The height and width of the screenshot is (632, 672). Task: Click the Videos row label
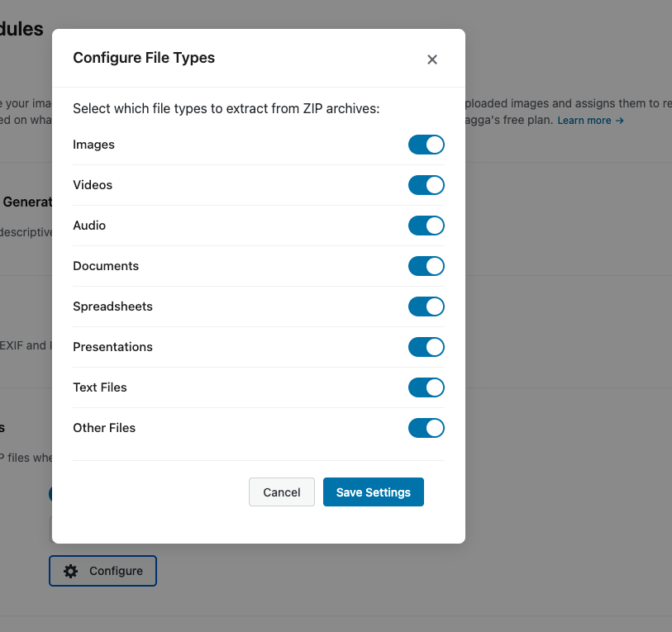click(x=93, y=185)
